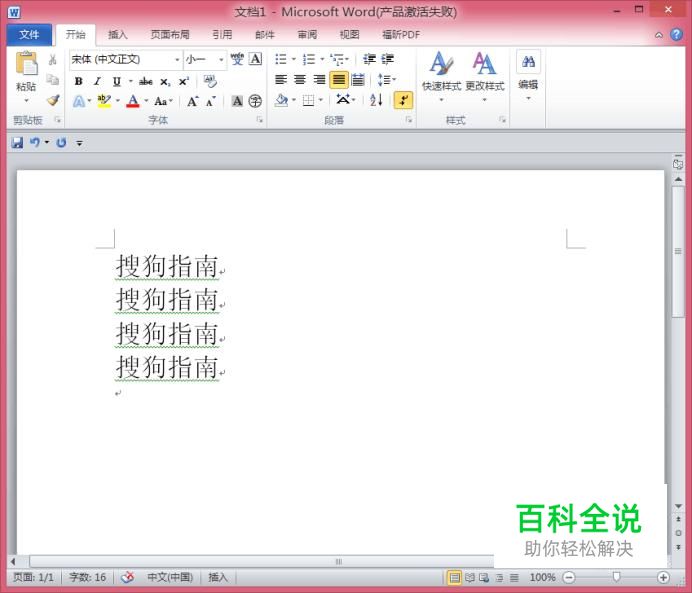Image resolution: width=692 pixels, height=593 pixels.
Task: Click the Copy icon
Action: click(x=53, y=80)
